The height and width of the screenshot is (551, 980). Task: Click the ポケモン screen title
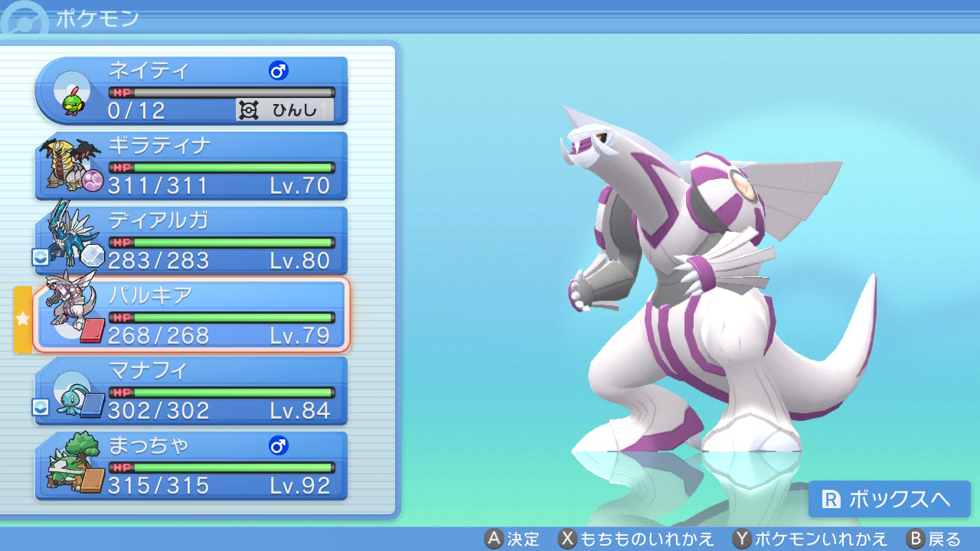97,18
